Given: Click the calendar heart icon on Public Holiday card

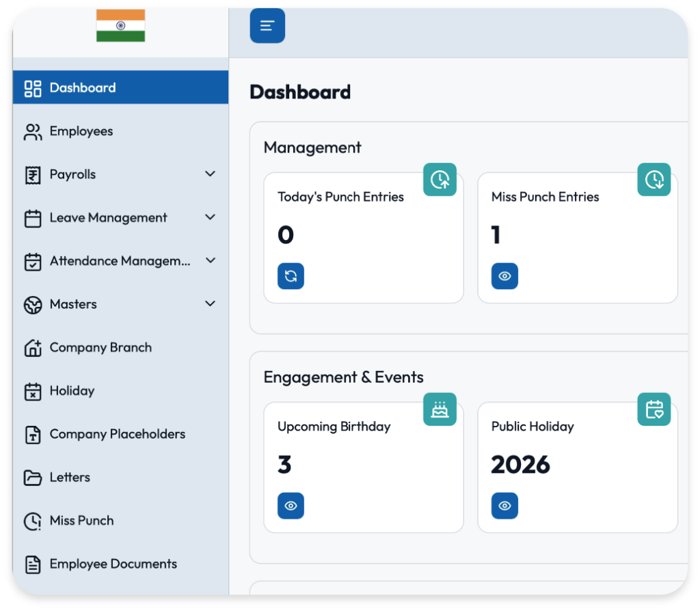Looking at the screenshot, I should click(x=654, y=409).
